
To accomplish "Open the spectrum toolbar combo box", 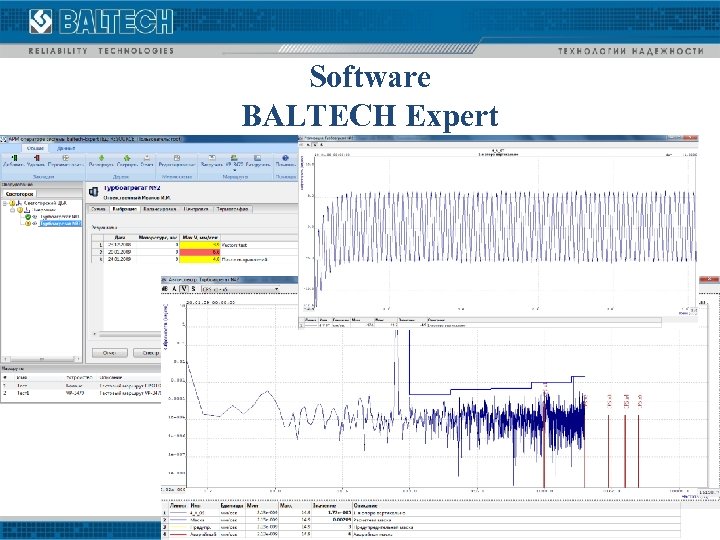I will tap(241, 289).
